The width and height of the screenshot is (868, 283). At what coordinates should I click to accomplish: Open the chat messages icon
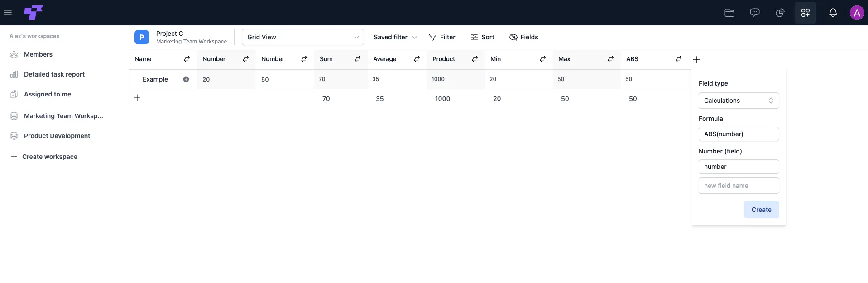[x=755, y=13]
